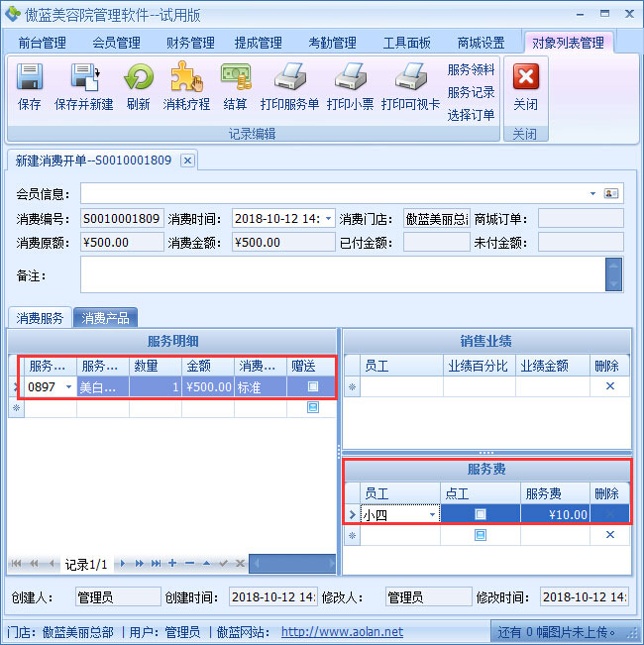The height and width of the screenshot is (645, 644).
Task: Click member card icon beside 会员信息 field
Action: tap(611, 193)
